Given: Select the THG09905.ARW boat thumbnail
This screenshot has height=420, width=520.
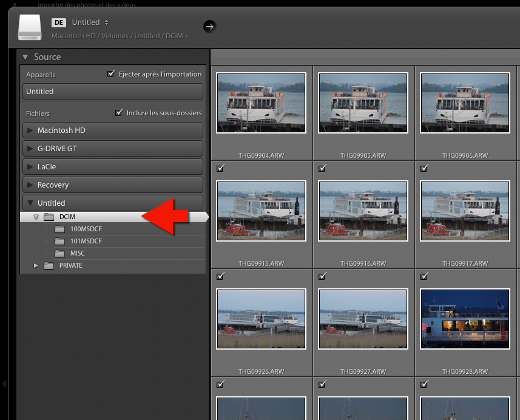Looking at the screenshot, I should [363, 103].
